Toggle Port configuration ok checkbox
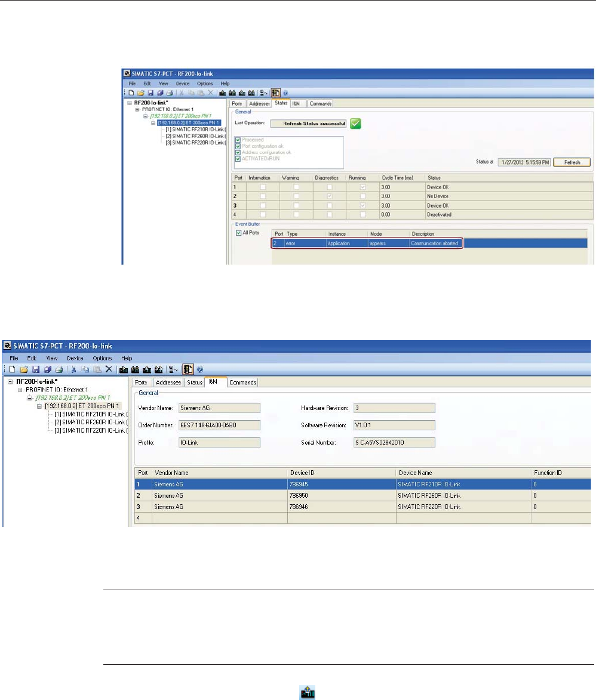The height and width of the screenshot is (700, 596). tap(238, 146)
